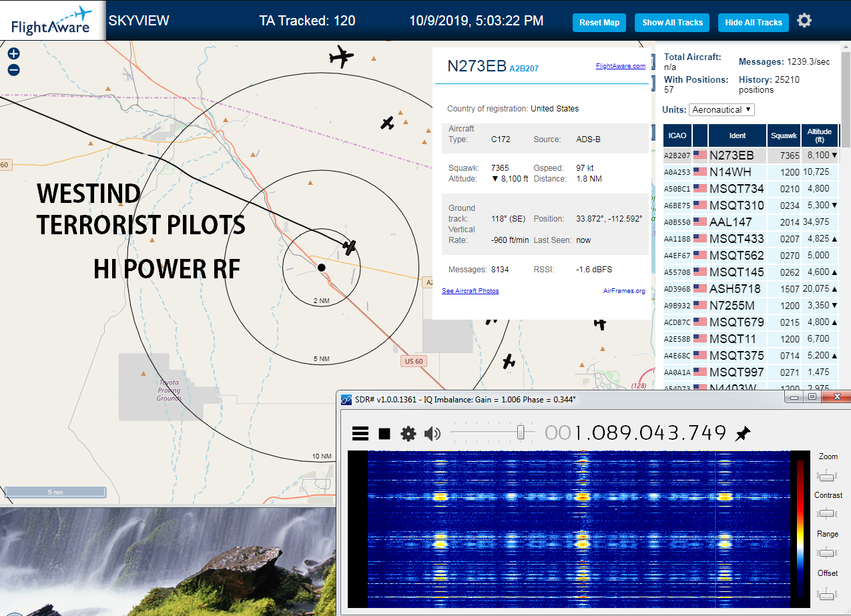This screenshot has width=851, height=616.
Task: Select the MSQT375 aircraft row
Action: tap(751, 356)
